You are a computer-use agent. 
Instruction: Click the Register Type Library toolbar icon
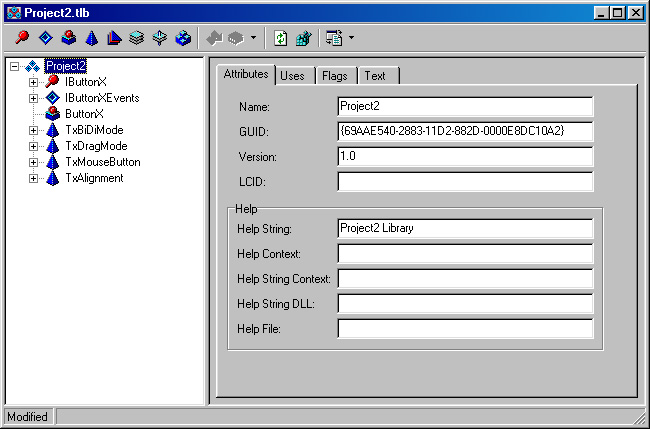(x=303, y=38)
